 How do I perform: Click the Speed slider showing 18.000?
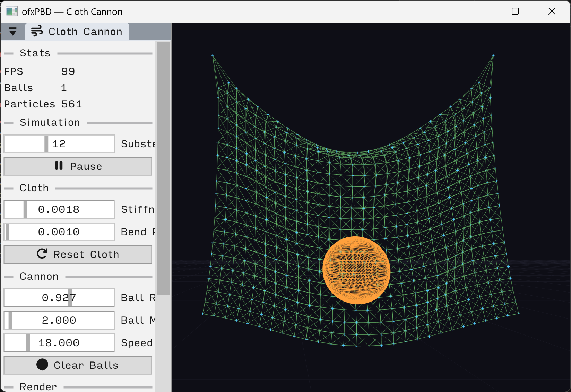click(x=59, y=343)
